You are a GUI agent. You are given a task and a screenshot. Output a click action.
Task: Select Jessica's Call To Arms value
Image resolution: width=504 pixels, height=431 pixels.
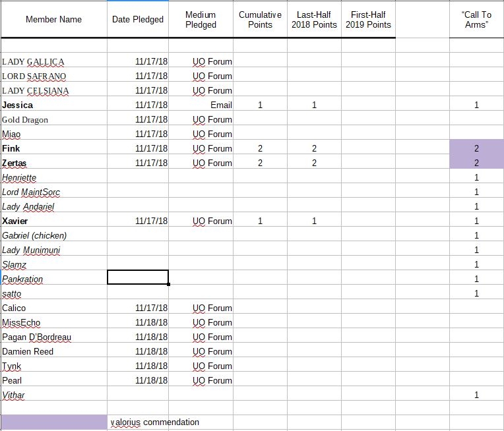476,103
